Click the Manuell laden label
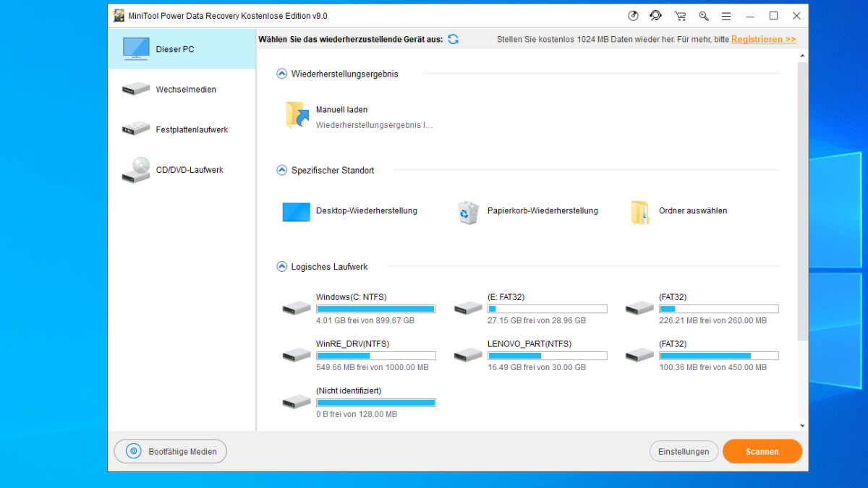The height and width of the screenshot is (488, 868). [x=341, y=110]
